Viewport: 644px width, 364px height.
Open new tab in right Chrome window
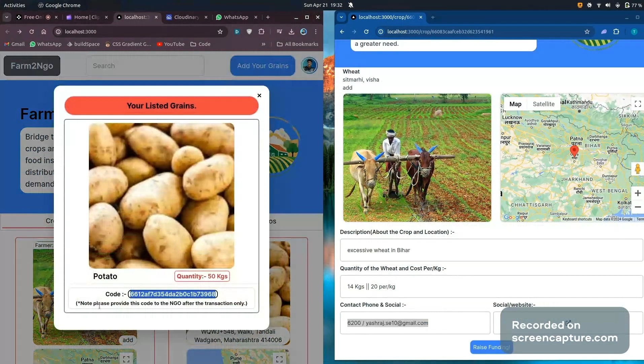coord(433,17)
